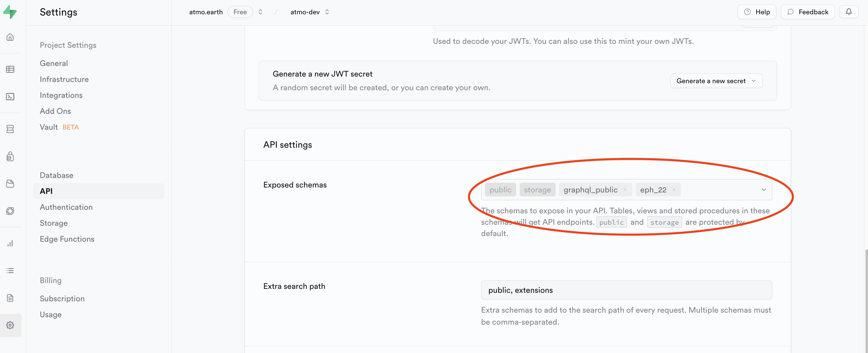This screenshot has height=353, width=868.
Task: Click the Extra search path field
Action: click(x=626, y=290)
